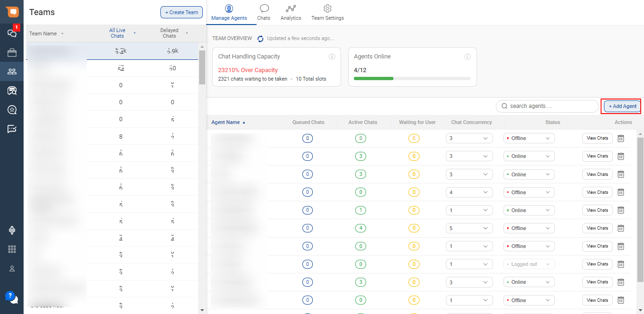The width and height of the screenshot is (644, 314).
Task: Switch to the Chats tab
Action: (x=264, y=13)
